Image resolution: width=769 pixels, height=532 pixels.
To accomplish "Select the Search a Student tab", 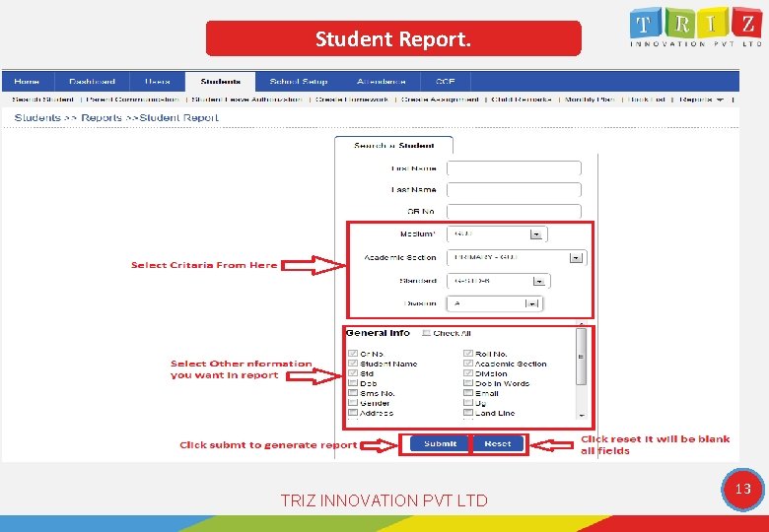I will tap(393, 146).
